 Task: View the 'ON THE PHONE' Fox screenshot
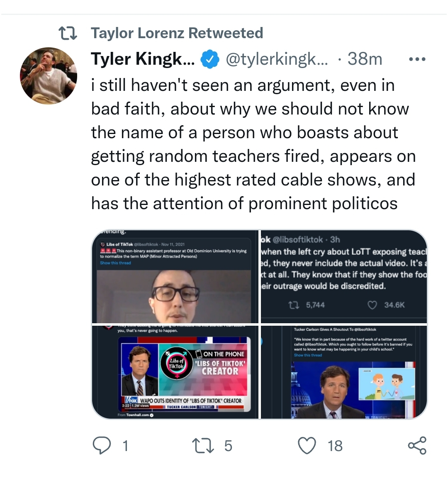[175, 372]
